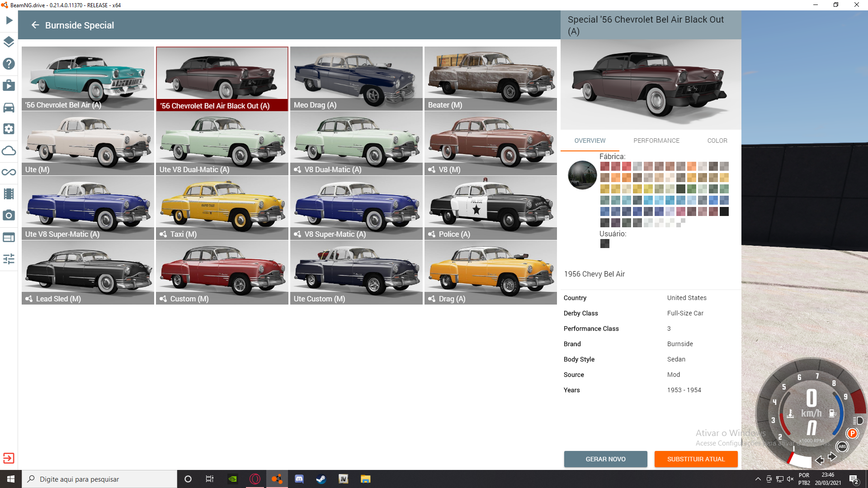Click the large Bel Air preview image
Screen dimensions: 868x488
point(651,84)
